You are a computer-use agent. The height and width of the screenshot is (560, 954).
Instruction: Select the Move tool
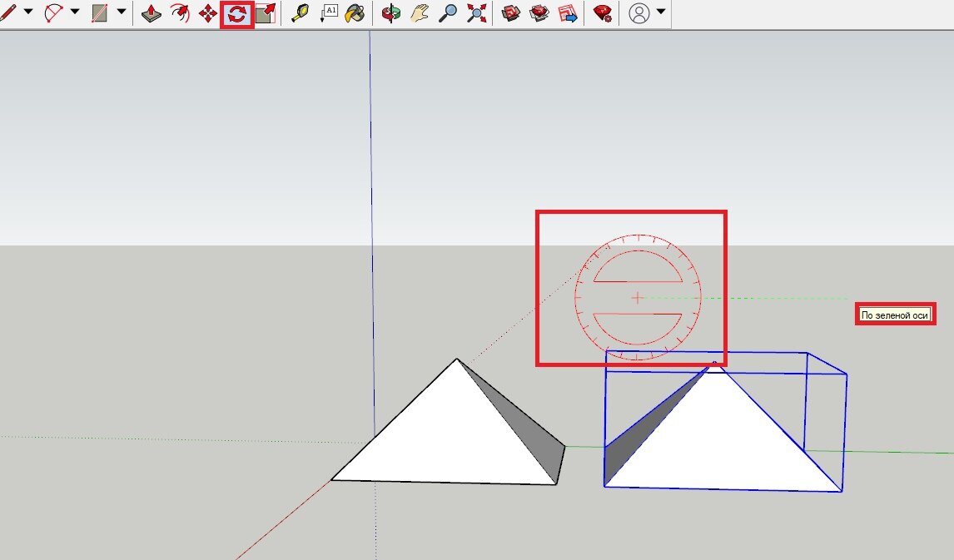click(208, 13)
